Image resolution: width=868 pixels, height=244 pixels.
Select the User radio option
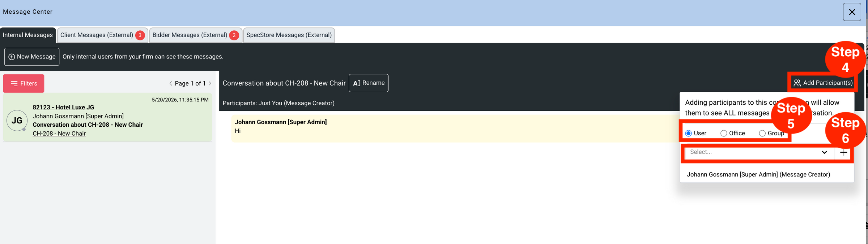[689, 133]
